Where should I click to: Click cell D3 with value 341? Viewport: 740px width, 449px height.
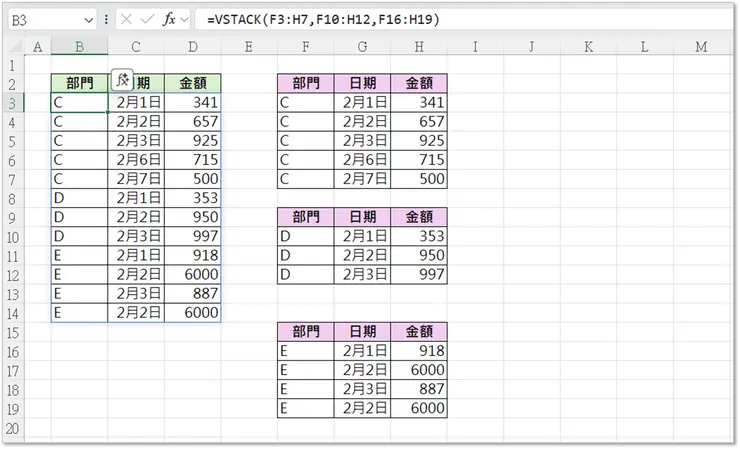[x=193, y=102]
